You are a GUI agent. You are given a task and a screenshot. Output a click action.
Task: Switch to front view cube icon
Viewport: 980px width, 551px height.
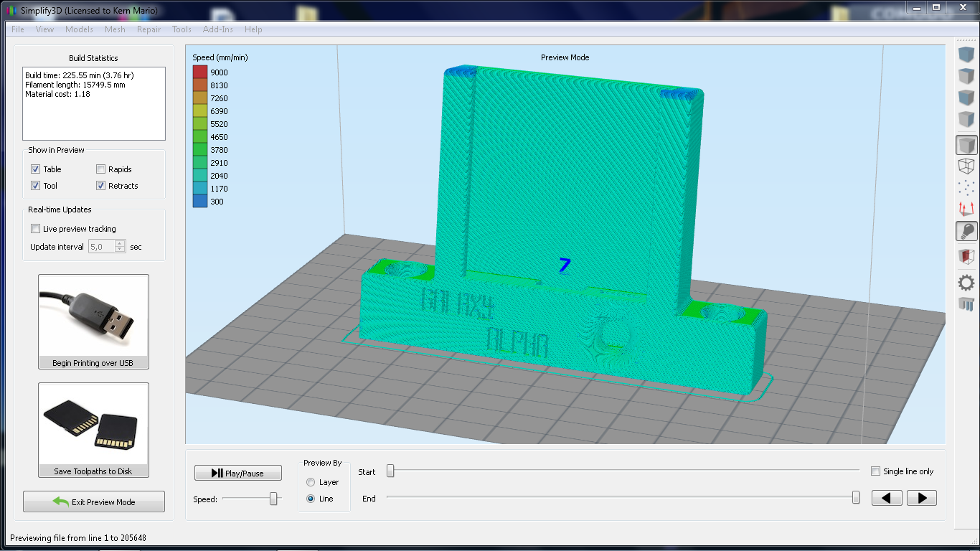tap(966, 98)
